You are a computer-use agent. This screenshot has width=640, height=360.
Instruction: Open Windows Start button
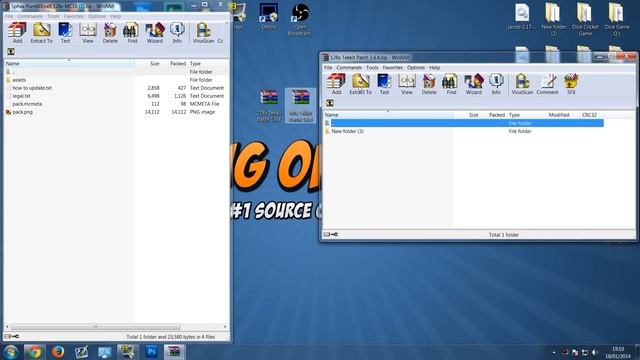(x=11, y=351)
